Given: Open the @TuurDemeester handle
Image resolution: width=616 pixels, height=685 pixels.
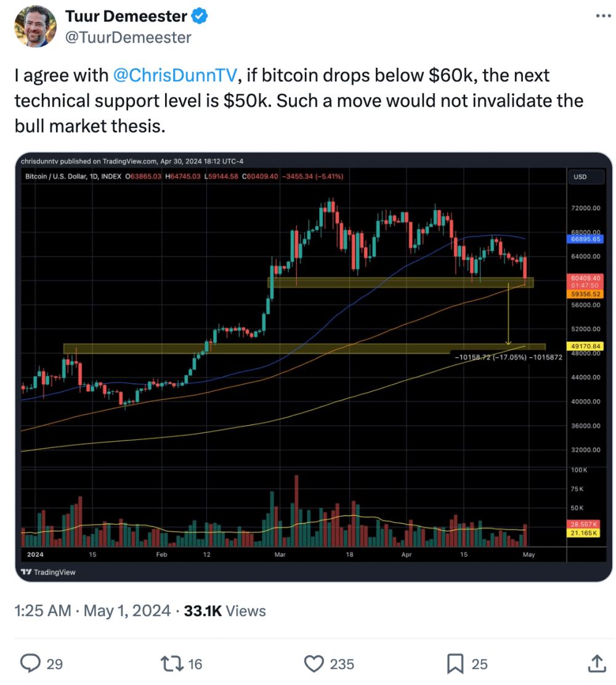Looking at the screenshot, I should 128,38.
